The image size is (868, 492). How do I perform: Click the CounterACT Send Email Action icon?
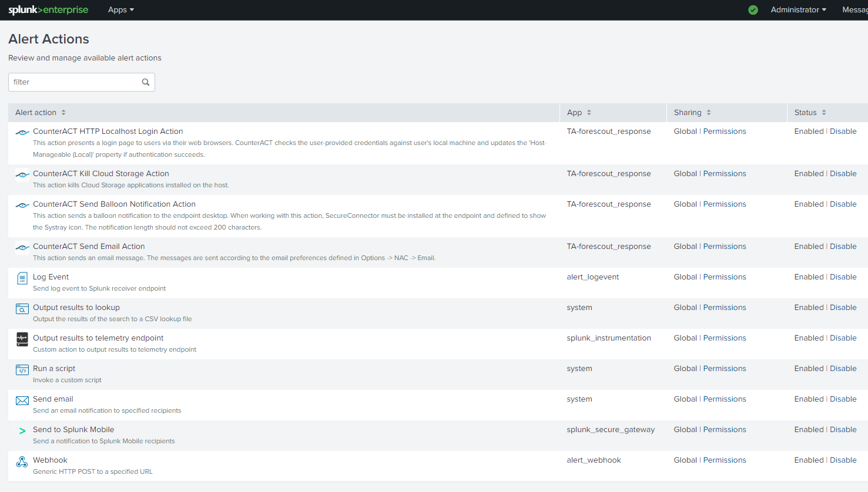coord(22,248)
